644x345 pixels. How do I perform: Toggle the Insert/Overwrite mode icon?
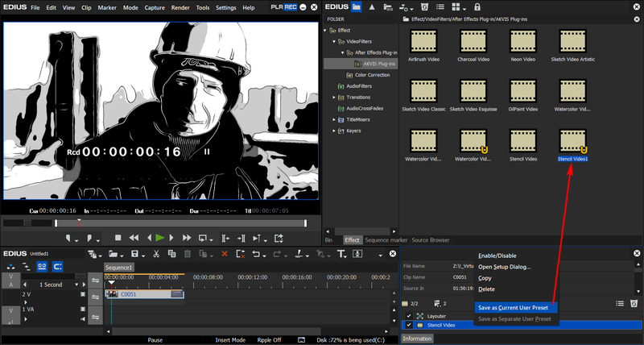10,266
